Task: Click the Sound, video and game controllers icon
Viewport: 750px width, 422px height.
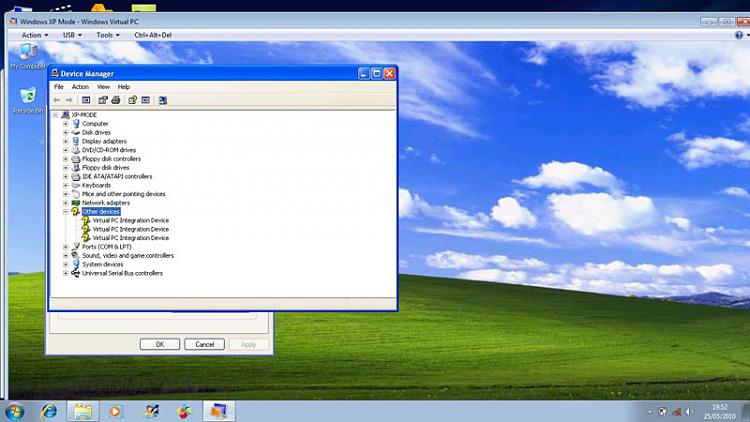Action: [x=76, y=255]
